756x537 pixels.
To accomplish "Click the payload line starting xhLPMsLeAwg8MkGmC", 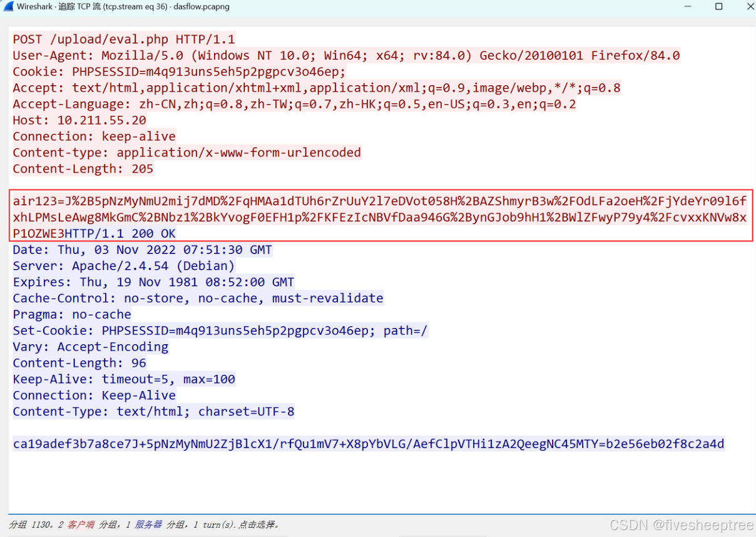I will (x=380, y=217).
